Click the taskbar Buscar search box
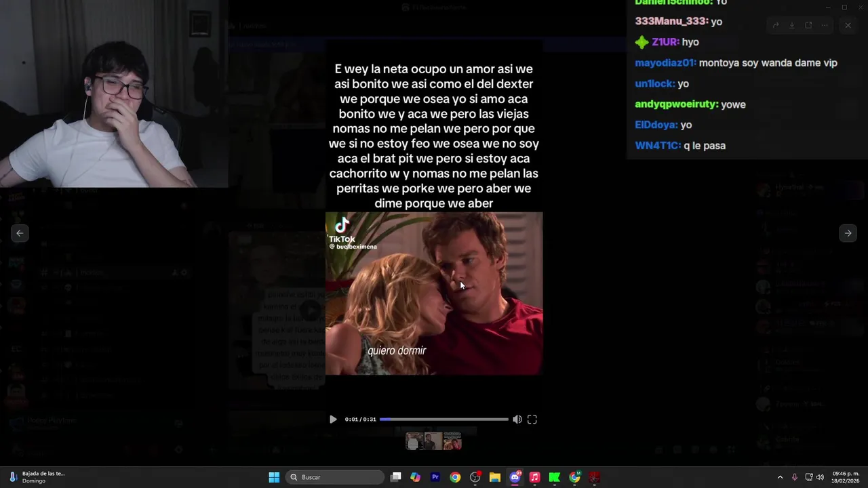868x488 pixels. (x=335, y=477)
